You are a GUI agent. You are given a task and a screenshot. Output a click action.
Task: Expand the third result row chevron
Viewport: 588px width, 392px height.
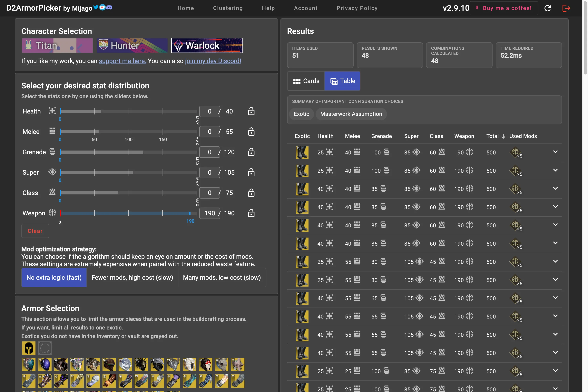(x=555, y=189)
